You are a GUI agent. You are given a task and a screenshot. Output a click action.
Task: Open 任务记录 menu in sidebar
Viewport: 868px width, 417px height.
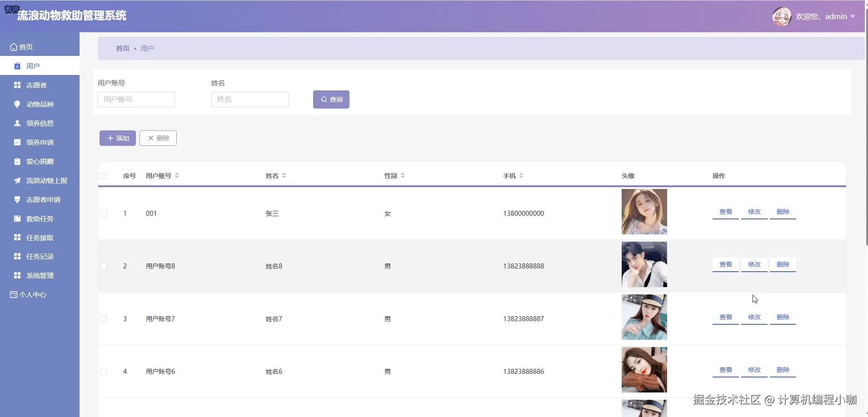(40, 257)
